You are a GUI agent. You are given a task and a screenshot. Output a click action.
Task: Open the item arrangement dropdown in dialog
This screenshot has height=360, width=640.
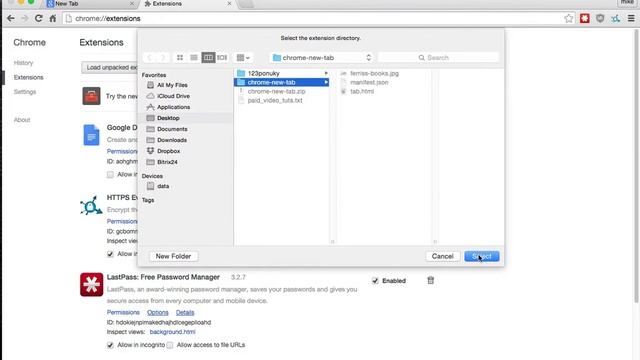(x=243, y=58)
